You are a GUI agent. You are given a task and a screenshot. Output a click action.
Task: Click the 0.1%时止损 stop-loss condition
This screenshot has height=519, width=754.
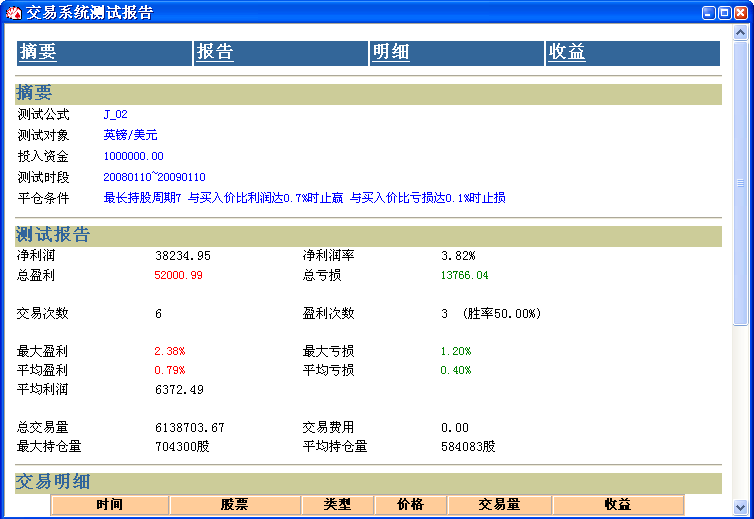pyautogui.click(x=475, y=198)
